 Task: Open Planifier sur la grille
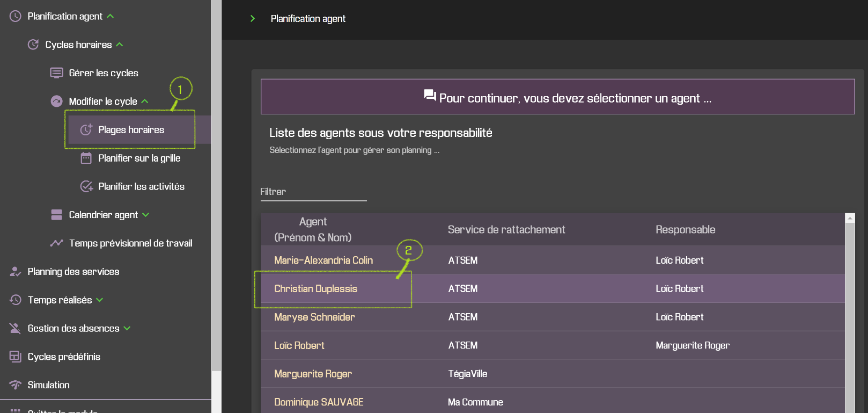[x=139, y=158]
